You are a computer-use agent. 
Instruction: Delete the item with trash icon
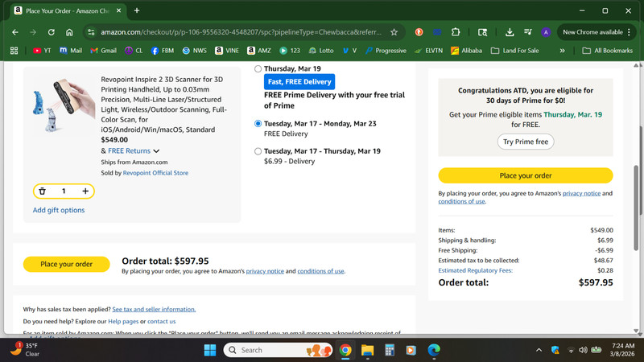pyautogui.click(x=43, y=191)
